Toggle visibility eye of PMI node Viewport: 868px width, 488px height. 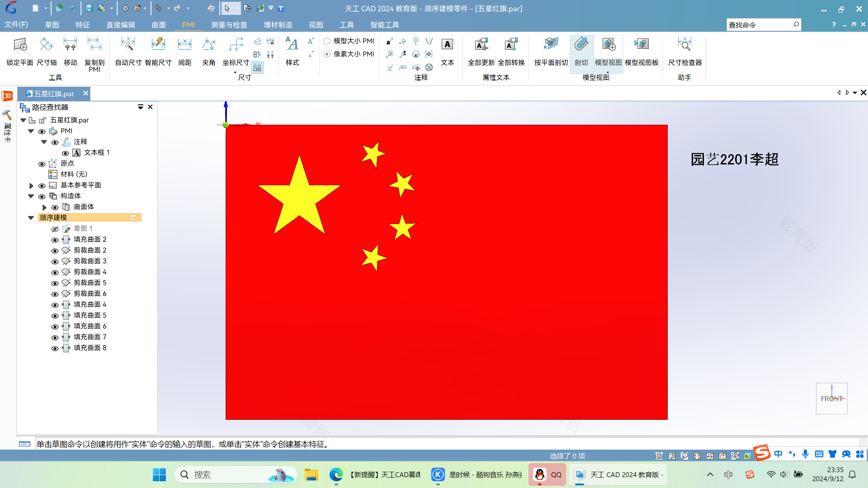pos(42,131)
